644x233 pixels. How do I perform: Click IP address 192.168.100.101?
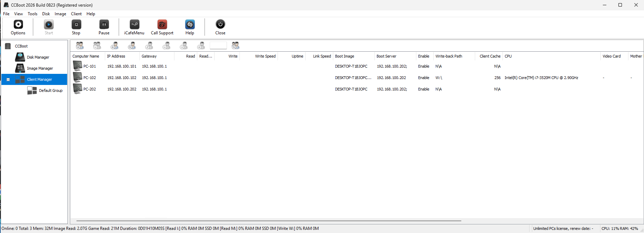[122, 66]
